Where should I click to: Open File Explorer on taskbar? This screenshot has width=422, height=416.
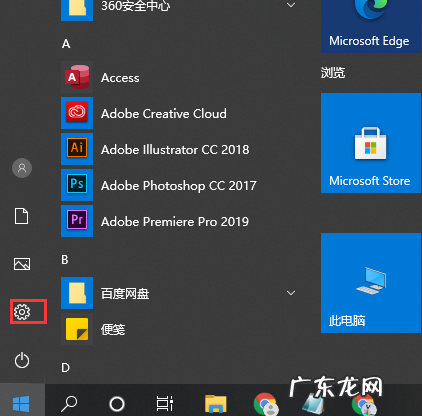[216, 404]
